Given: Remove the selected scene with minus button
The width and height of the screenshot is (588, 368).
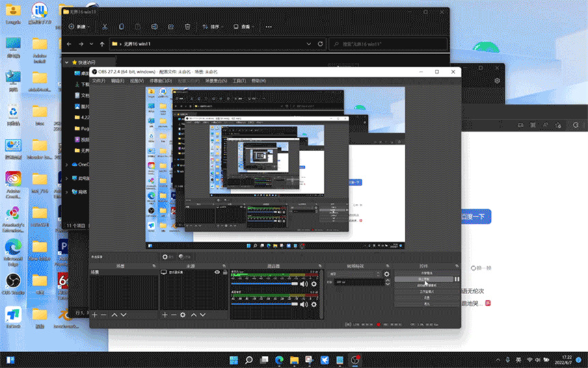Looking at the screenshot, I should 104,315.
